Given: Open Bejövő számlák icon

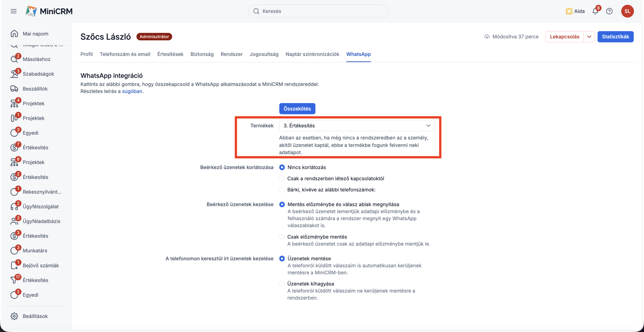Looking at the screenshot, I should coord(14,265).
